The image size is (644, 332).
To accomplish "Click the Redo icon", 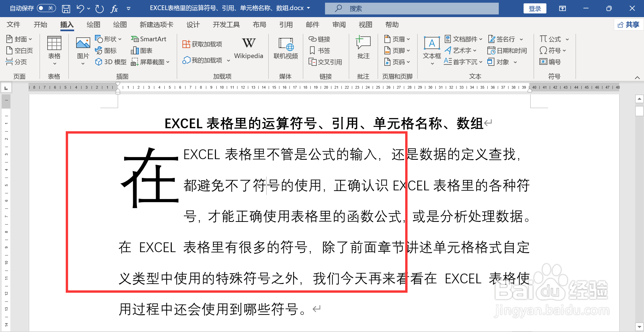I will pos(99,9).
